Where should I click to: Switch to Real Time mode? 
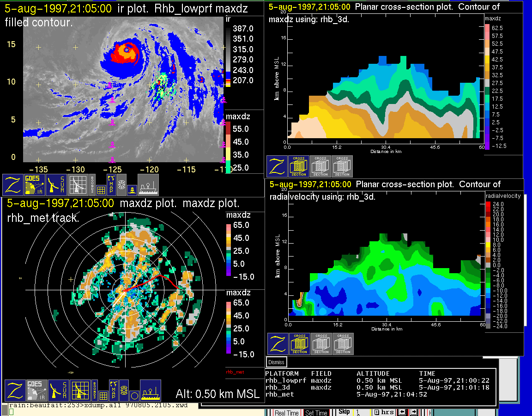(286, 413)
